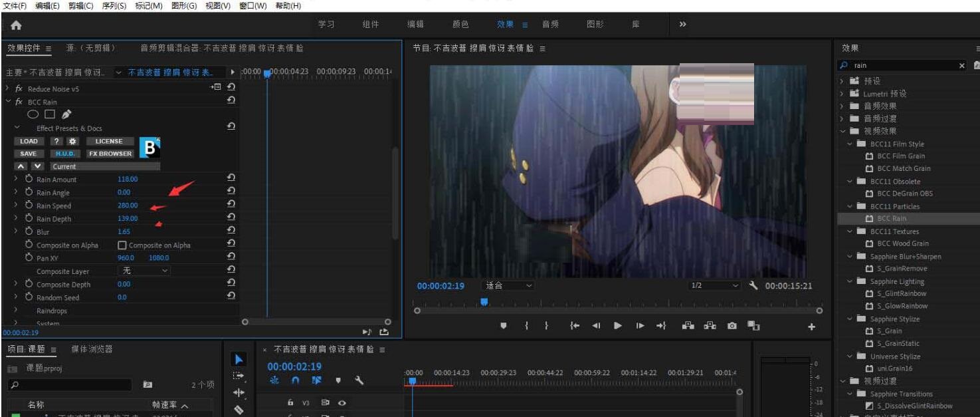This screenshot has width=980, height=417.
Task: Toggle V3 track output eye
Action: click(342, 402)
